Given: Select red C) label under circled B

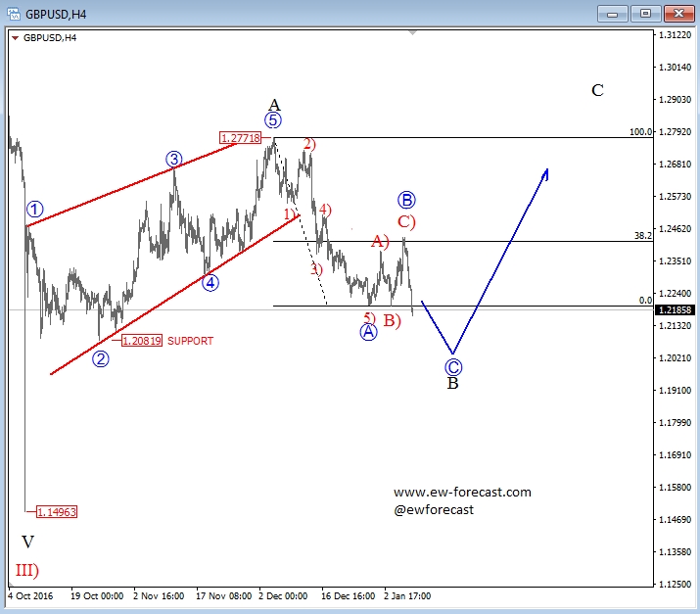Looking at the screenshot, I should click(406, 222).
